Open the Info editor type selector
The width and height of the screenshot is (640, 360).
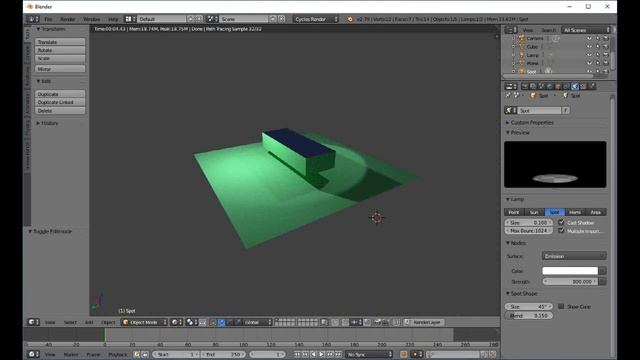pyautogui.click(x=33, y=19)
